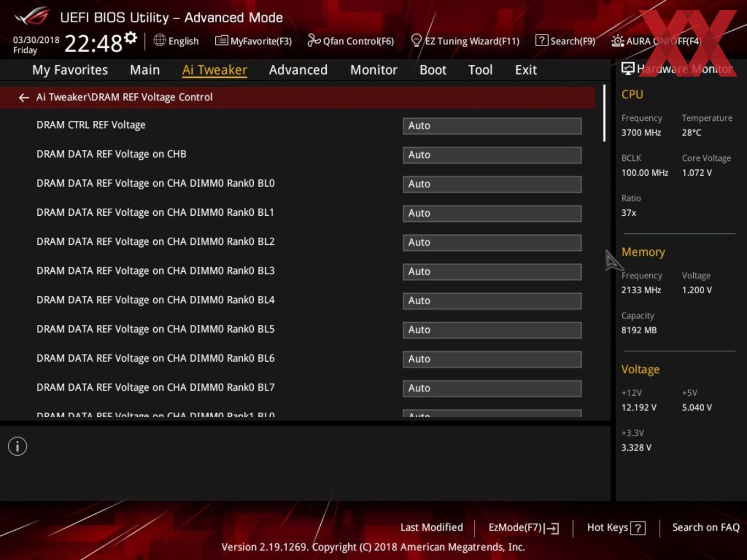Go to the Advanced tab

click(x=298, y=70)
